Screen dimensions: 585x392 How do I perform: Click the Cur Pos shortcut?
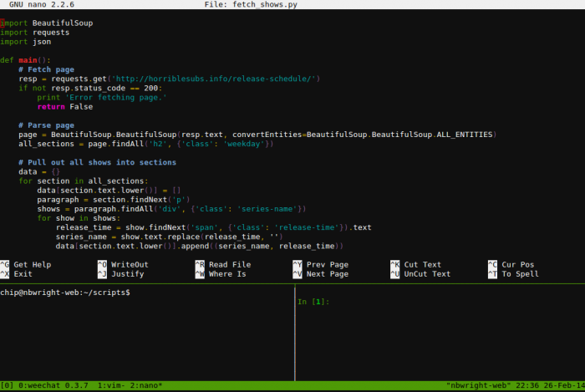point(511,264)
